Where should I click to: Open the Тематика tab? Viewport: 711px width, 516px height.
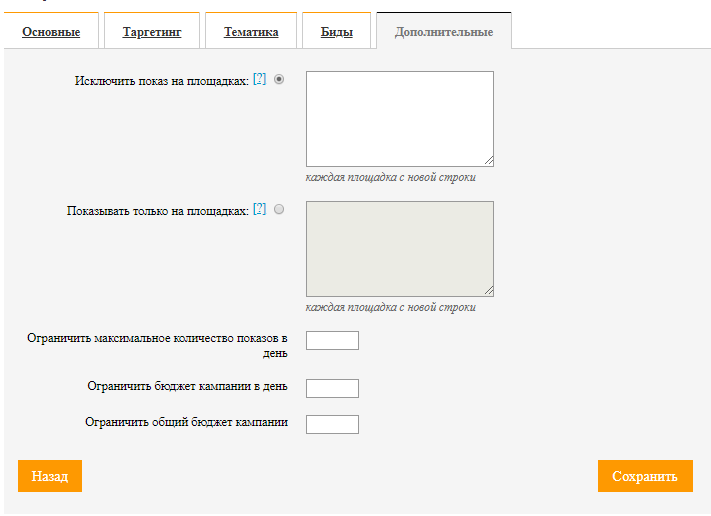(x=251, y=32)
